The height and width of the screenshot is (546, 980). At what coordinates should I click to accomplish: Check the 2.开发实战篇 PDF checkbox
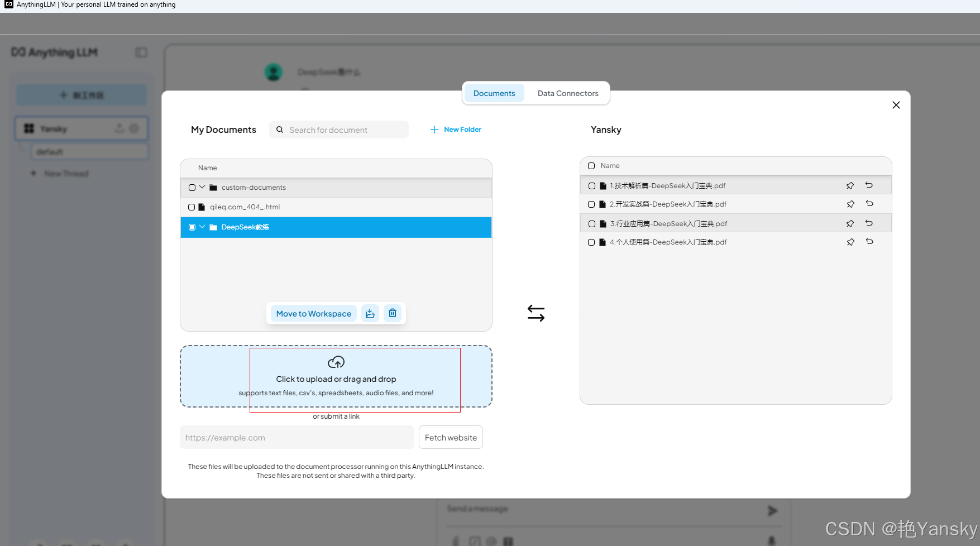pos(591,204)
